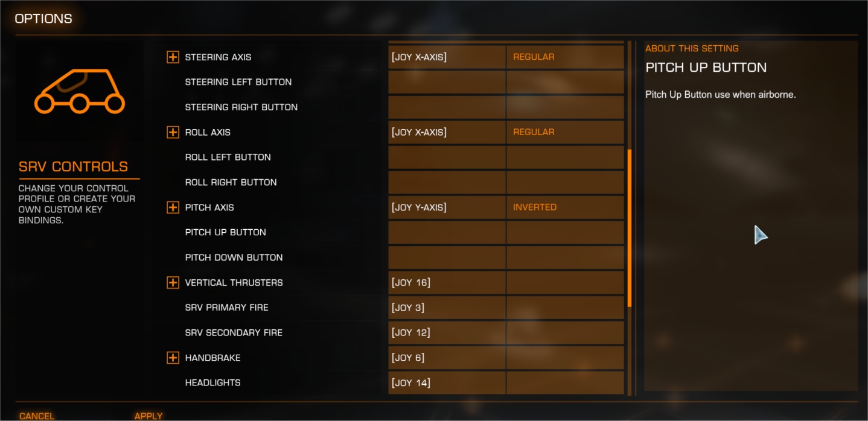This screenshot has width=868, height=421.
Task: Expand the Pitch Axis plus icon
Action: pos(173,207)
